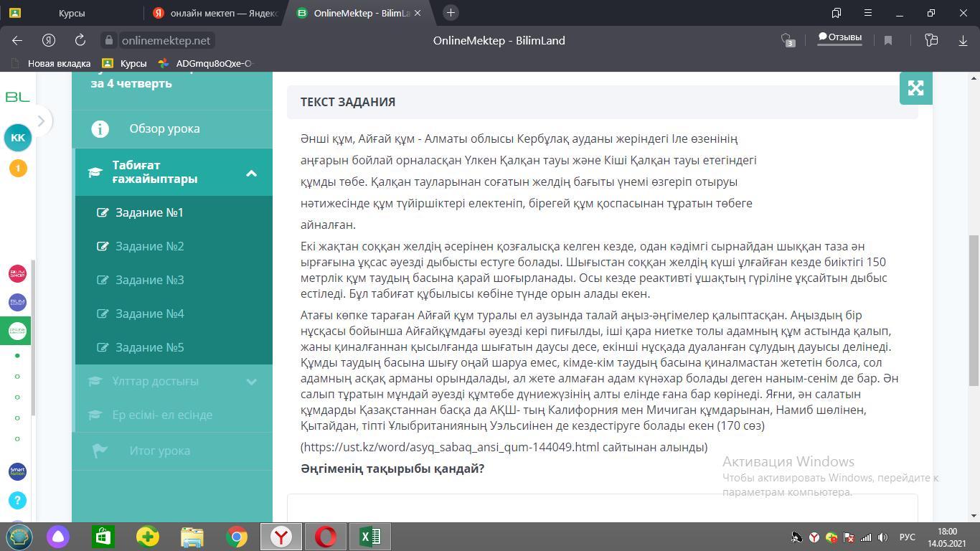Reload the page with the refresh icon

(80, 40)
